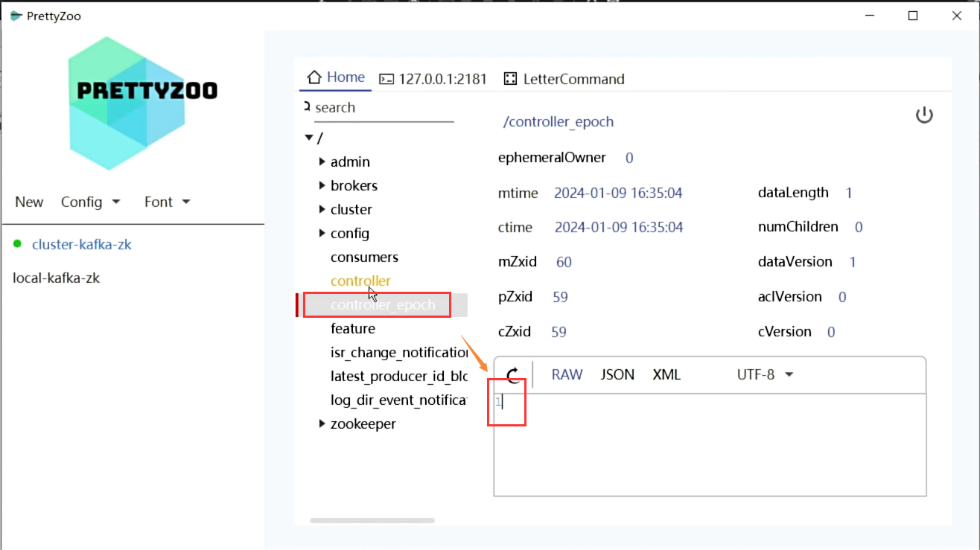Click the pZxid value 59
Screen dimensions: 980x550
[560, 297]
